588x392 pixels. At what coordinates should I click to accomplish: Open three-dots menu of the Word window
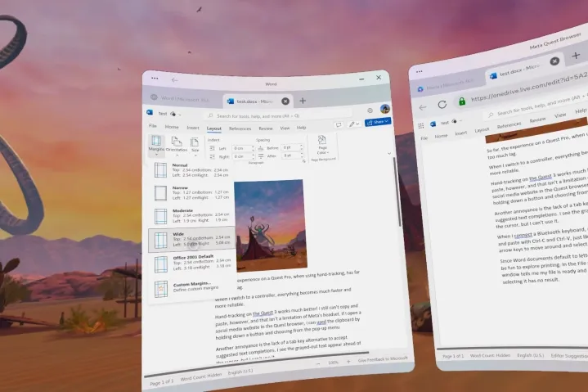[155, 79]
